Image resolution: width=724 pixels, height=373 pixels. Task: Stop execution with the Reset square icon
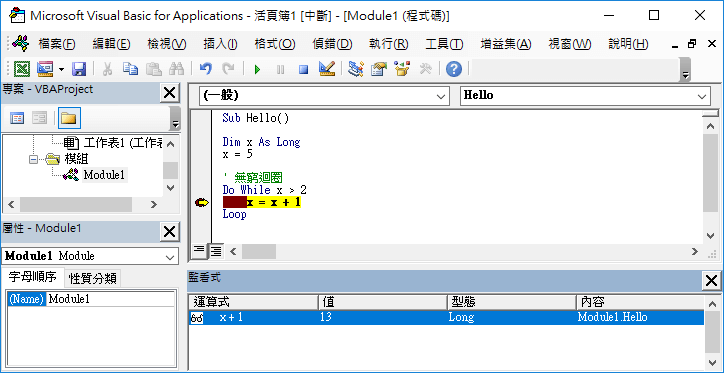[303, 70]
